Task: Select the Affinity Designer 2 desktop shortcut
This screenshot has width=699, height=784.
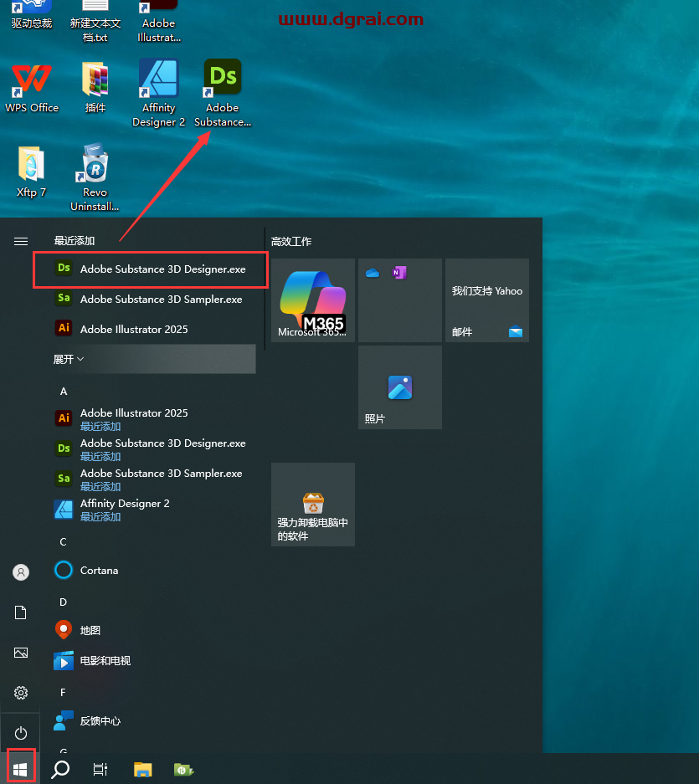Action: coord(158,93)
